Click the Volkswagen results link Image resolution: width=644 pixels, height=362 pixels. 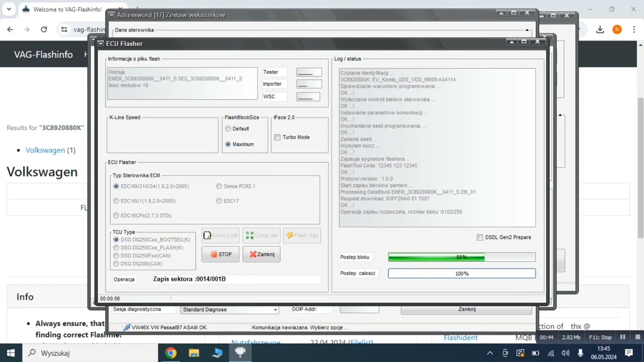(x=45, y=150)
